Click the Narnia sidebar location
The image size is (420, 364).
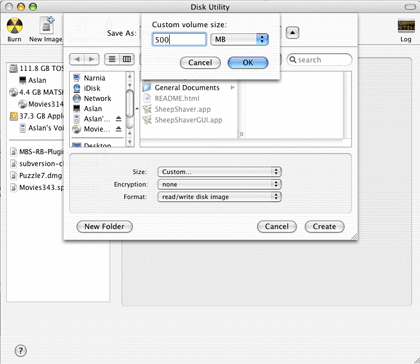click(89, 78)
